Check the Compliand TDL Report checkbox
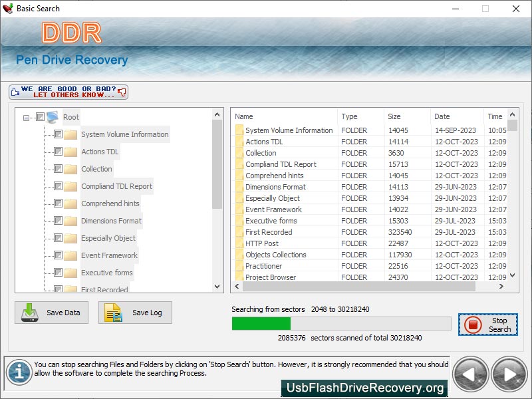This screenshot has width=532, height=399. coord(58,186)
